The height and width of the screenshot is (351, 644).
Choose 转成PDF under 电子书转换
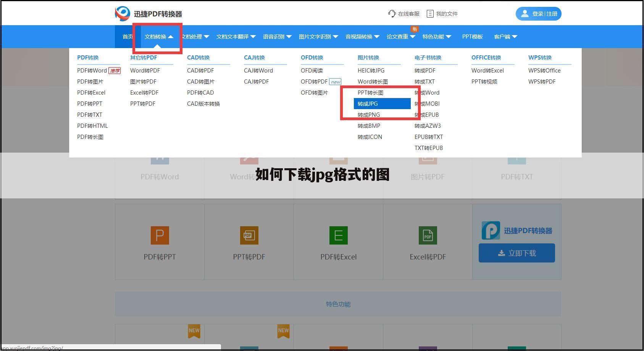[x=425, y=71]
